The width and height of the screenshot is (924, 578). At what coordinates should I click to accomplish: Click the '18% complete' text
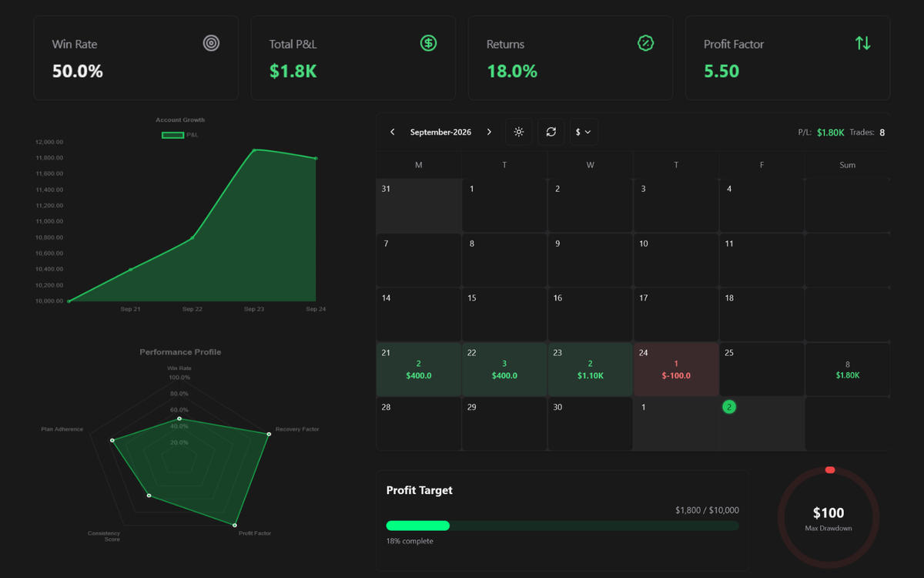click(410, 541)
